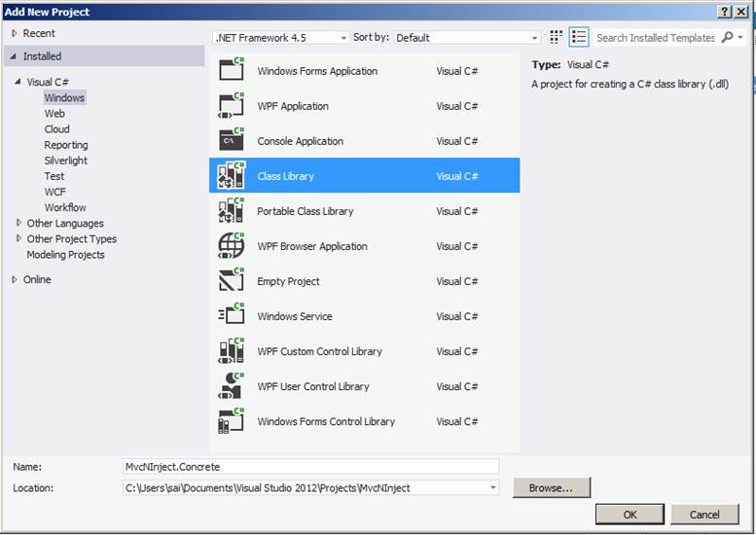Viewport: 756px width, 535px height.
Task: Expand the Other Project Types node
Action: 18,238
